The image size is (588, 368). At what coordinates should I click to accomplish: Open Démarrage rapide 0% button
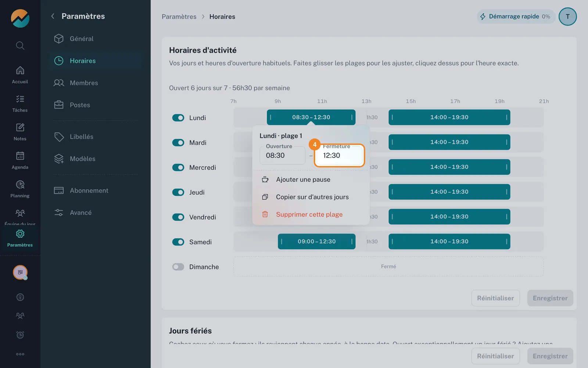point(516,17)
